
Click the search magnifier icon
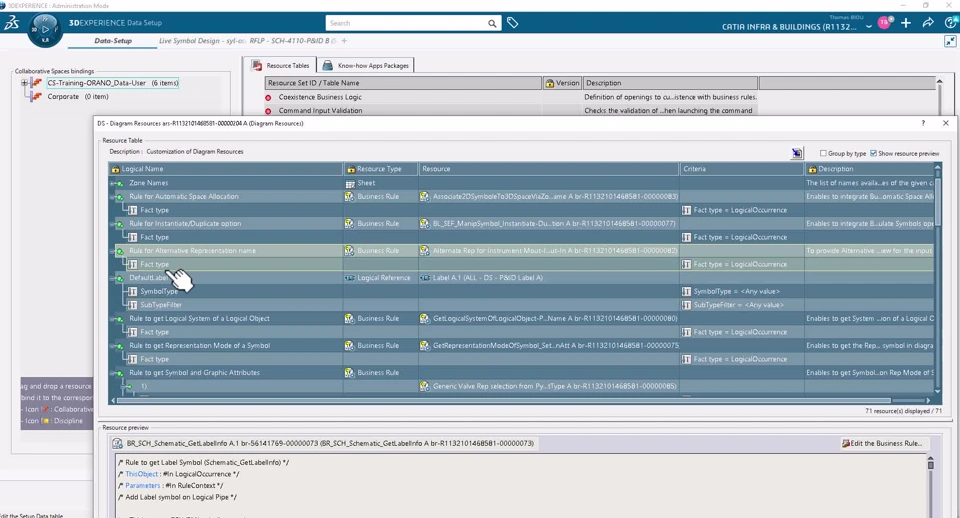click(x=492, y=23)
